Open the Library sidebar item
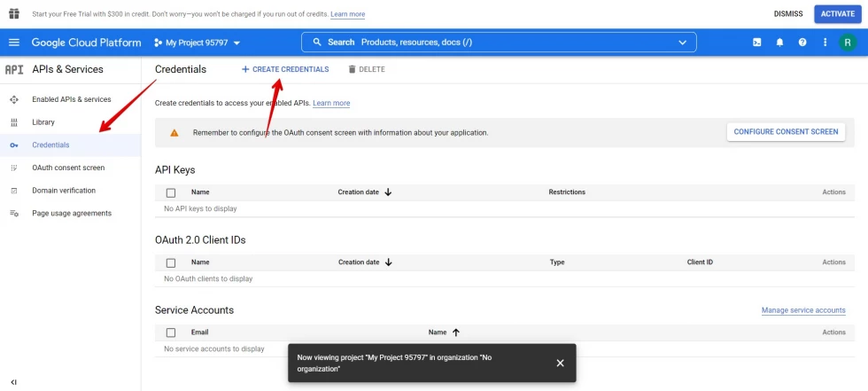 point(43,122)
